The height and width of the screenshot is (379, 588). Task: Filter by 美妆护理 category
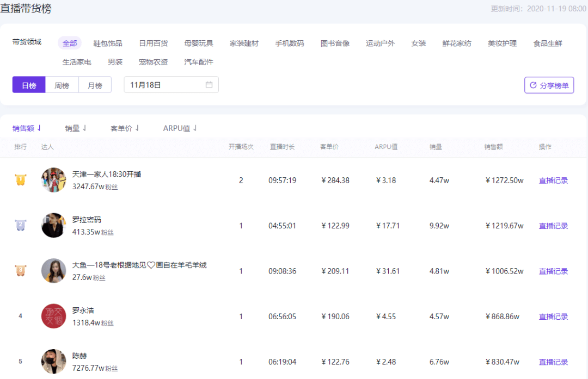(502, 44)
